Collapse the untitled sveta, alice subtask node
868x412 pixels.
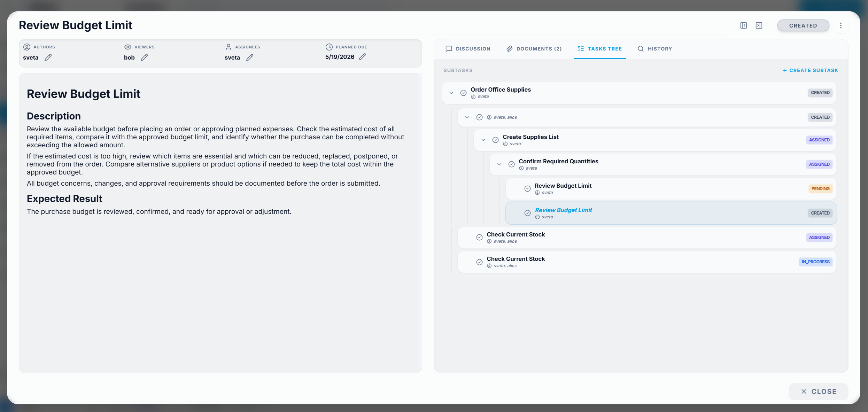click(x=467, y=117)
